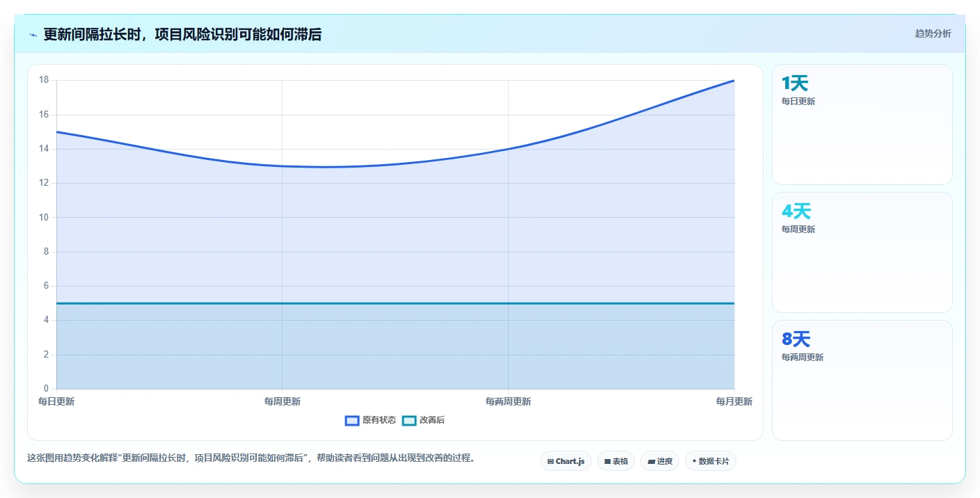Click the 原有状态 line endpoint at 每月更新
Screen dimensions: 980x498
tap(734, 81)
